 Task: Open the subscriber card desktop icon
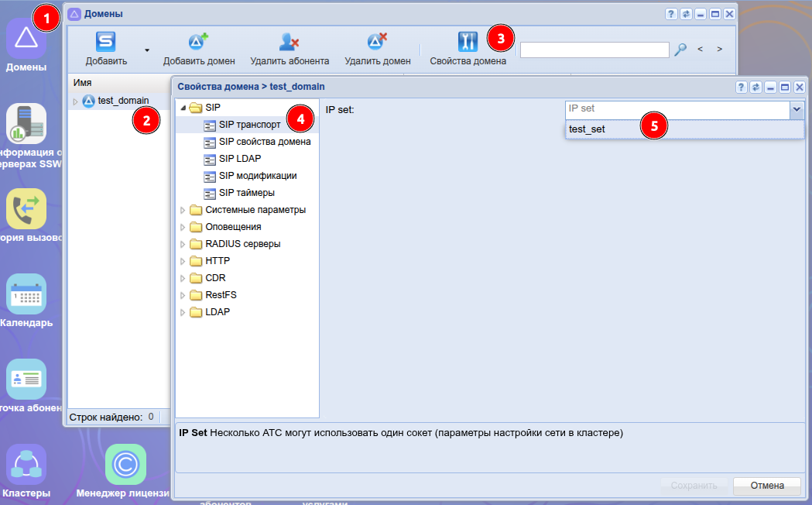coord(26,380)
